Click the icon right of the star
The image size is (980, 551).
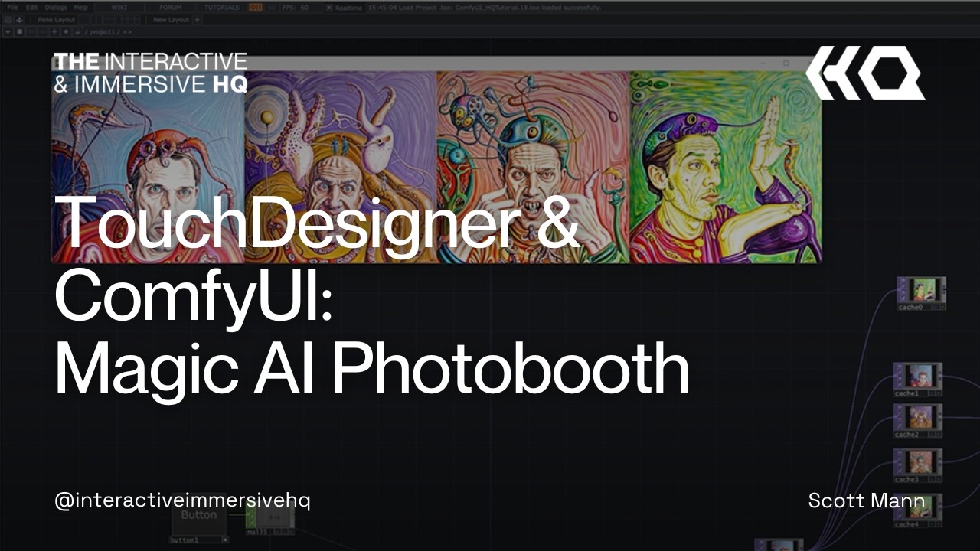(x=77, y=32)
